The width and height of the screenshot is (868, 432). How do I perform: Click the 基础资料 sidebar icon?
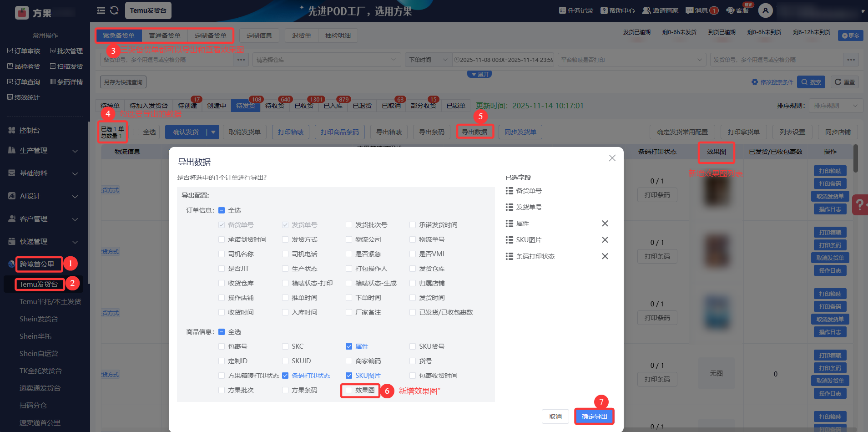pos(12,173)
